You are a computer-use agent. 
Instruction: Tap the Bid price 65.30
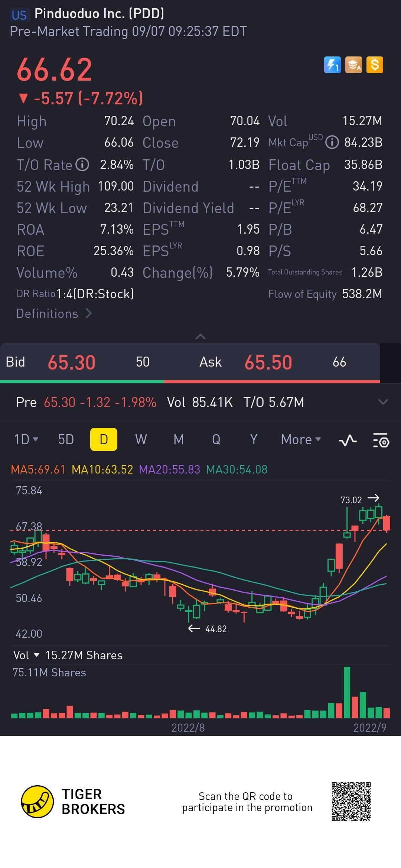click(72, 362)
